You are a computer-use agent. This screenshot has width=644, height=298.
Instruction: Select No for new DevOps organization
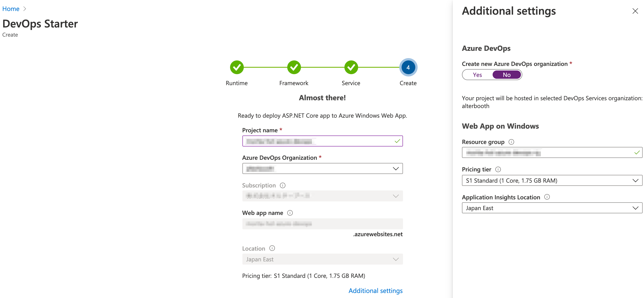point(507,75)
